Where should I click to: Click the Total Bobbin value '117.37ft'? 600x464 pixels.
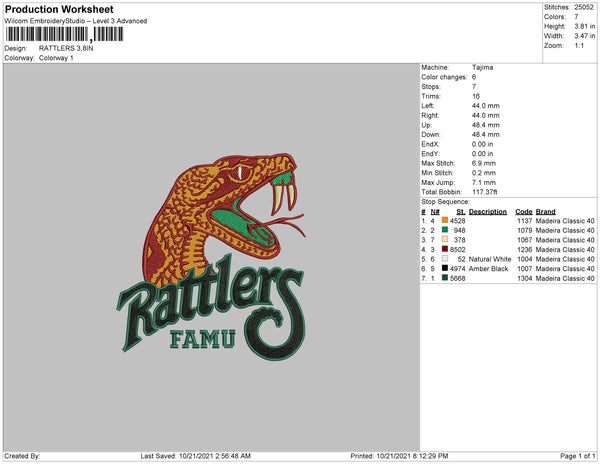tap(484, 192)
